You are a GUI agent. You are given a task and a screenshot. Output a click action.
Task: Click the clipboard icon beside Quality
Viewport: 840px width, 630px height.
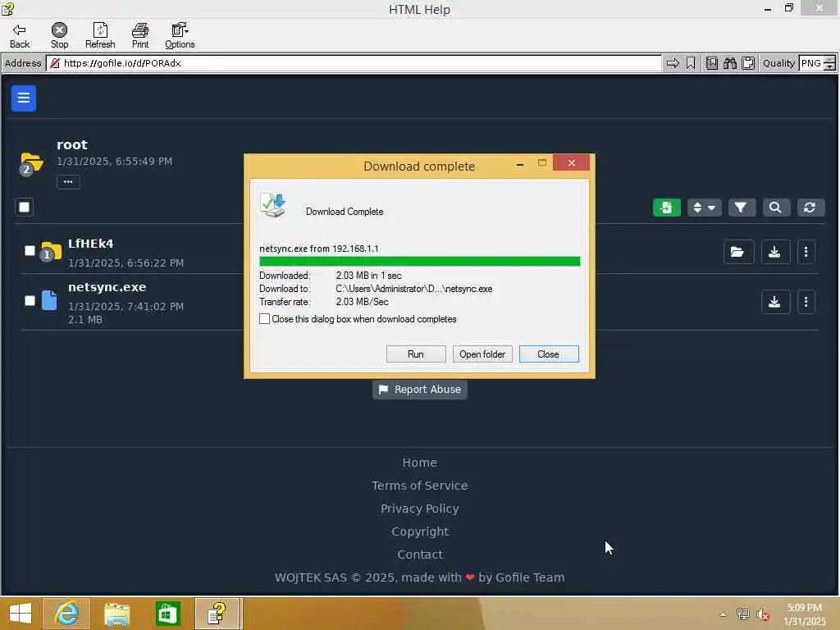[748, 63]
